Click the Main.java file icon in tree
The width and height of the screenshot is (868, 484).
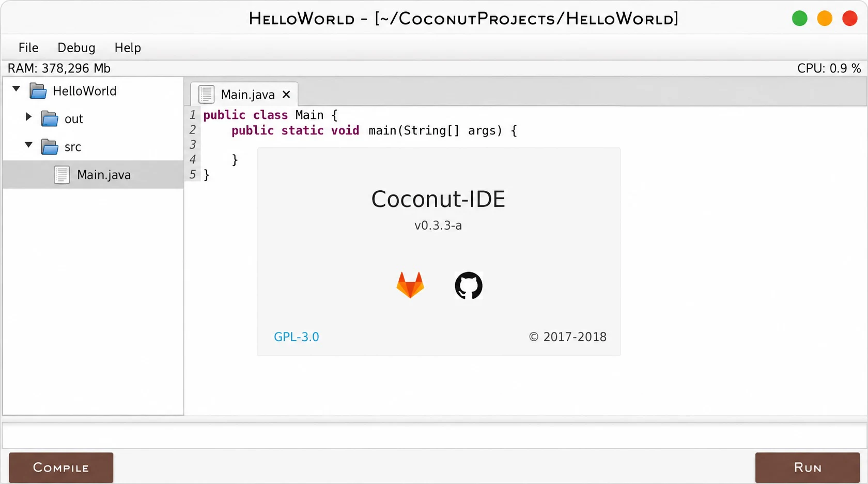(62, 175)
